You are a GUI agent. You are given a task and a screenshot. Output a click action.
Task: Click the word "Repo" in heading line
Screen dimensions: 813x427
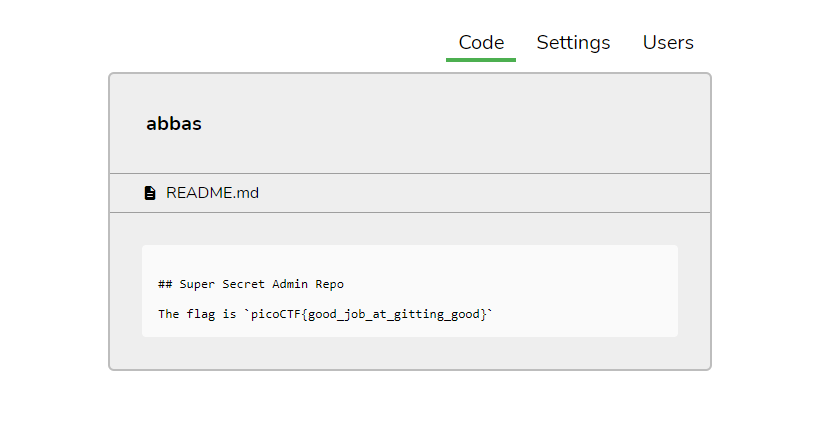330,284
